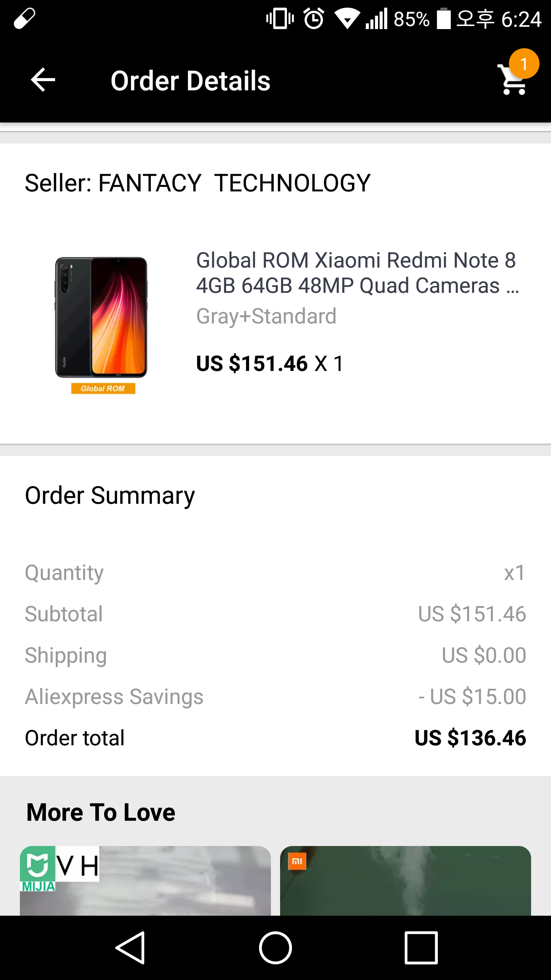The width and height of the screenshot is (551, 980).
Task: Tap the Order total amount US $136.46
Action: coord(470,738)
